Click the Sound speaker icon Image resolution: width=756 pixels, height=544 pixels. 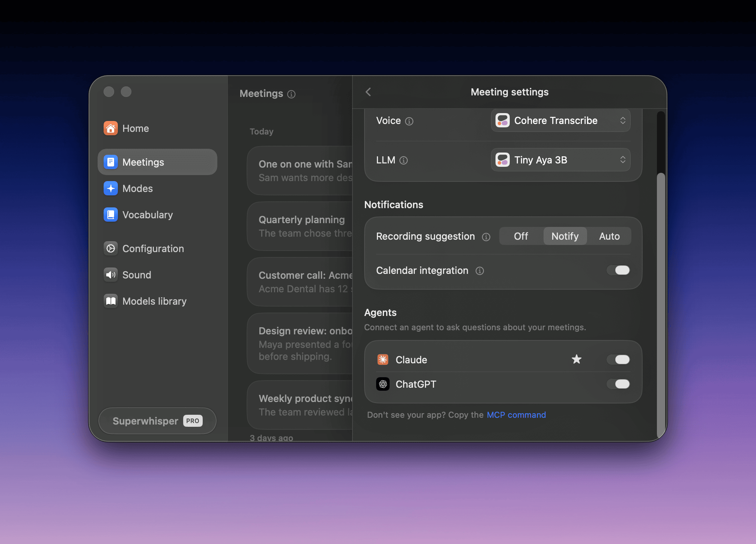[x=110, y=275]
